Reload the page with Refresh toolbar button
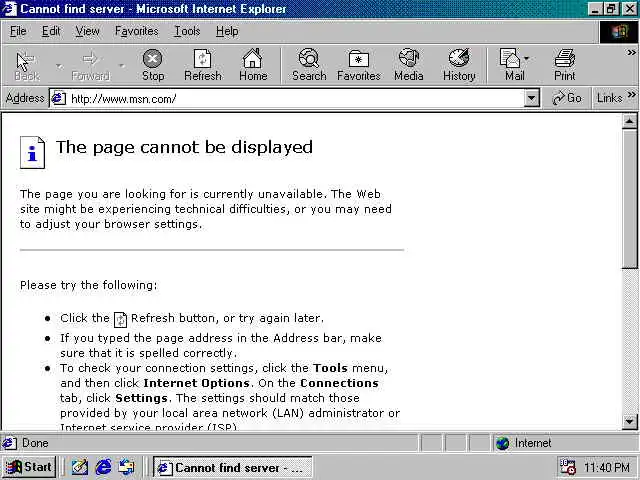Image resolution: width=640 pixels, height=480 pixels. pos(202,65)
